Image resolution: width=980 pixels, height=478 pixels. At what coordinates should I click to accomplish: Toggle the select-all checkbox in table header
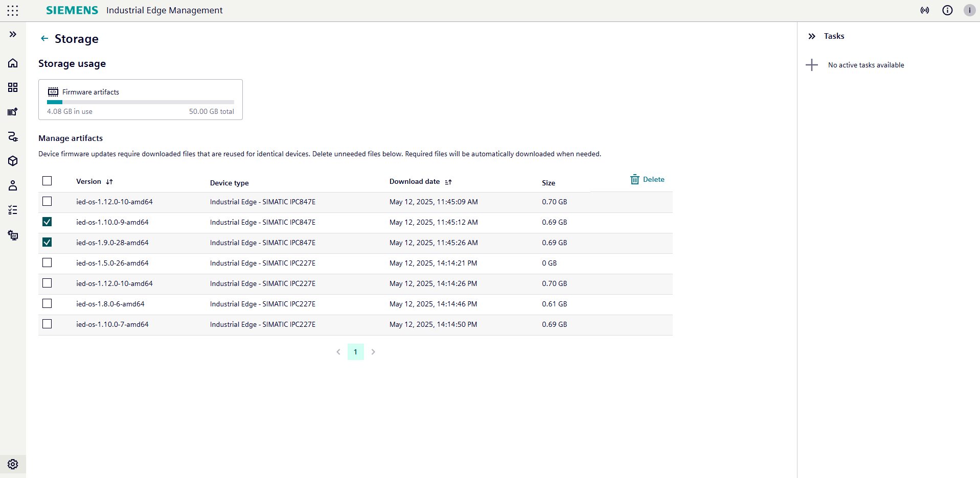47,181
